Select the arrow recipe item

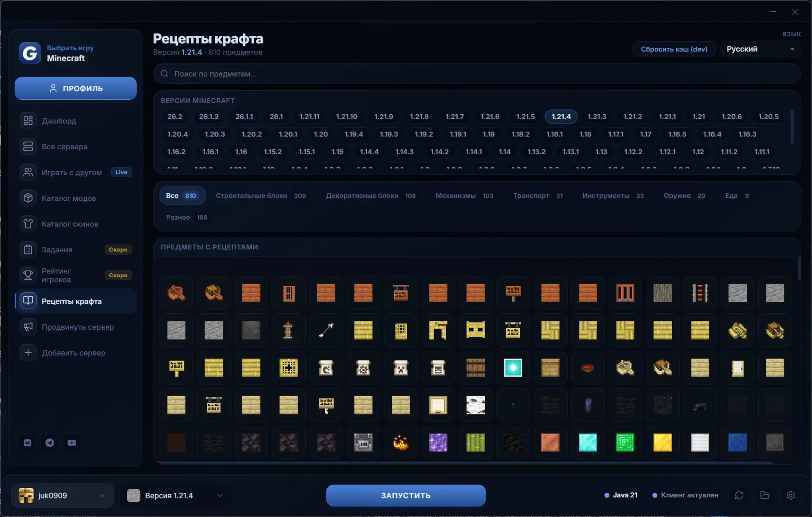[326, 330]
